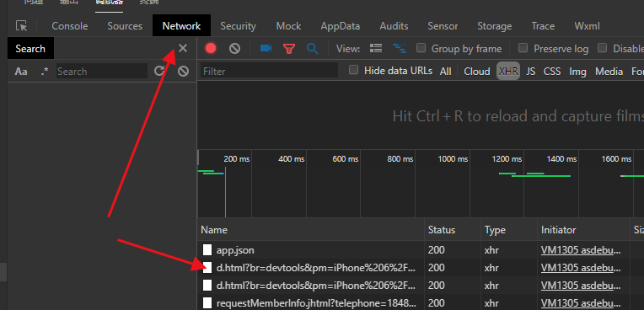This screenshot has height=310, width=644.
Task: Filter requests by CSS
Action: (552, 72)
